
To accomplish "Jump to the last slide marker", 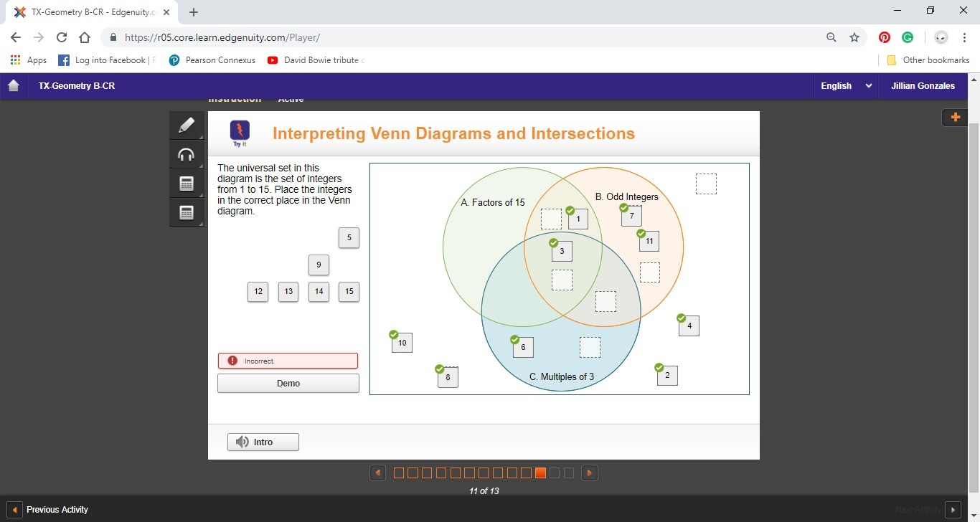I will click(569, 473).
